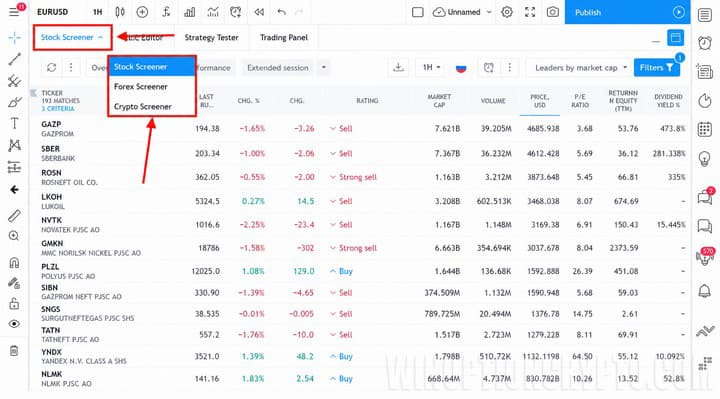
Task: Open the Stock Screener tab dropdown
Action: point(72,37)
